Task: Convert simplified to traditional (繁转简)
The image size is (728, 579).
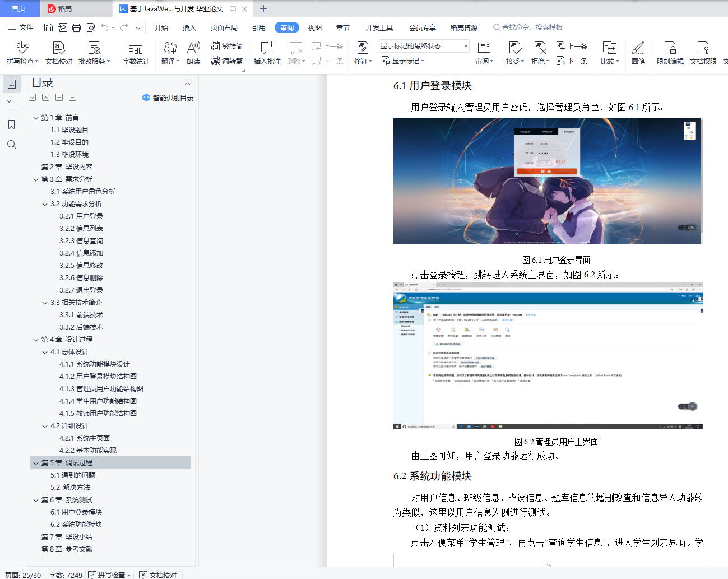Action: pos(227,47)
